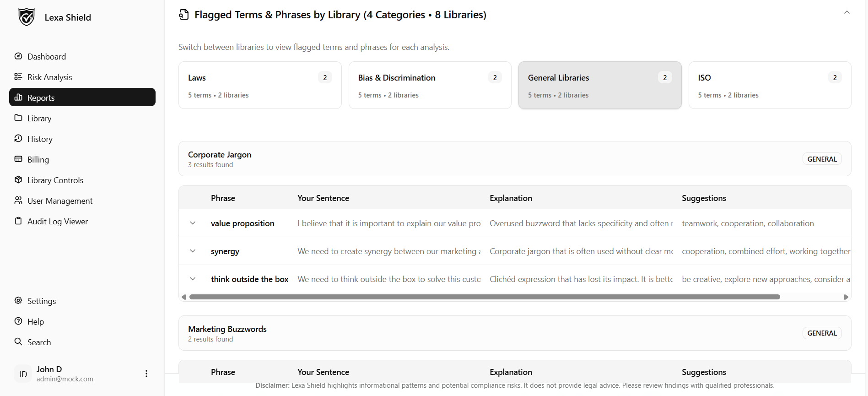
Task: Expand the value proposition row
Action: (193, 223)
